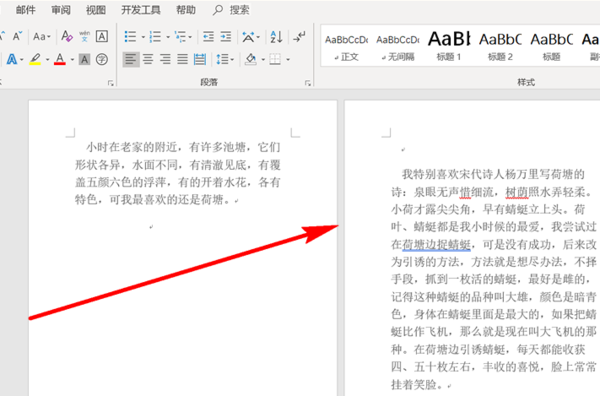Viewport: 600px width, 396px height.
Task: Apply the 标题 2 heading style
Action: pyautogui.click(x=501, y=47)
